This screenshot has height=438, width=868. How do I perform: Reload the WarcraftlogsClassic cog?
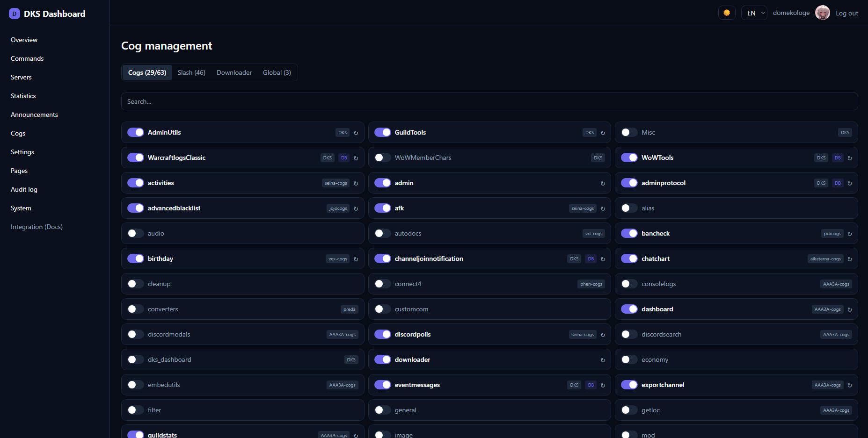click(356, 158)
